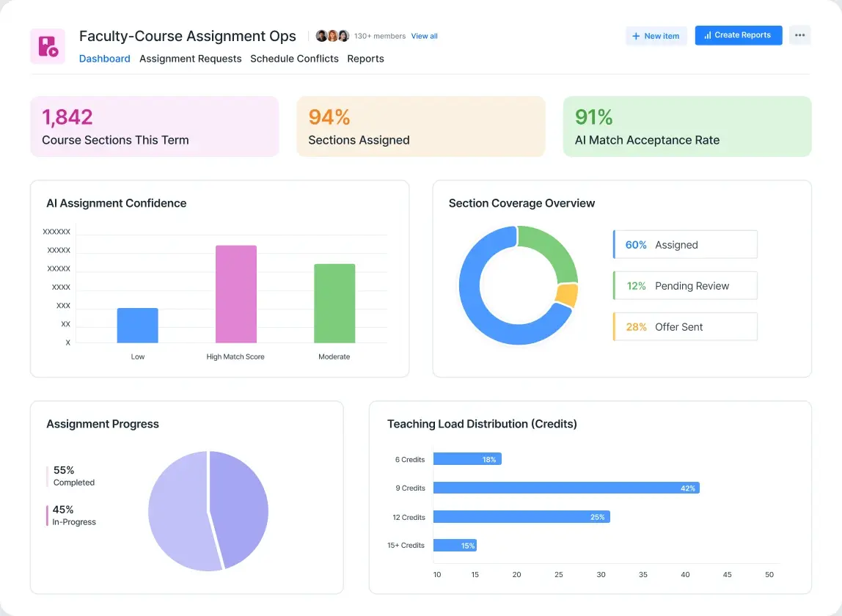
Task: Select the 60% Assigned legend item
Action: [x=684, y=245]
